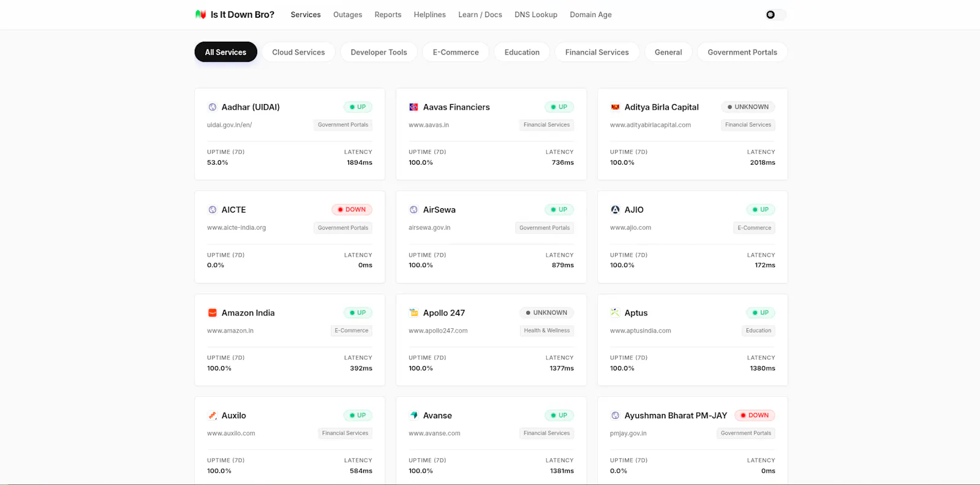Open the Aavas Financiers service title
This screenshot has width=980, height=485.
coord(456,107)
